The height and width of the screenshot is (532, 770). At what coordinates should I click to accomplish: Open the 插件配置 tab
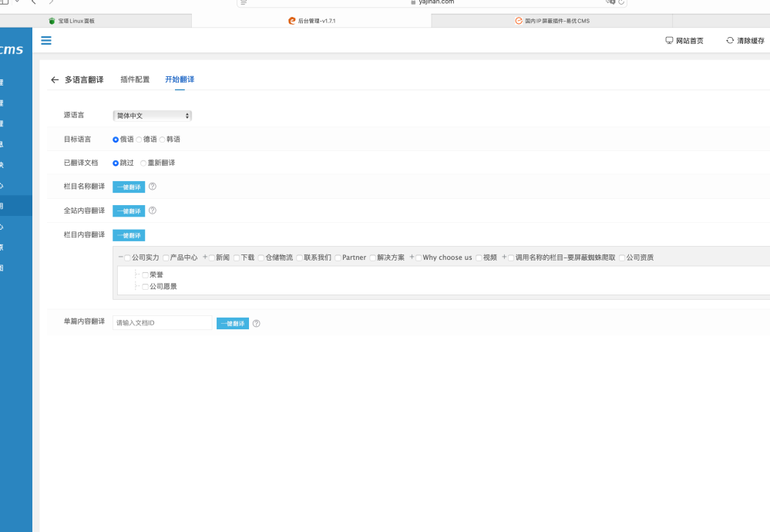click(135, 79)
